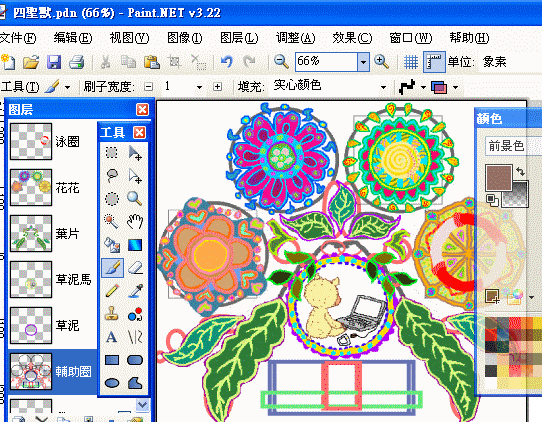Open the 前景色 color selector dropdown
Image resolution: width=542 pixels, height=422 pixels.
[x=513, y=146]
